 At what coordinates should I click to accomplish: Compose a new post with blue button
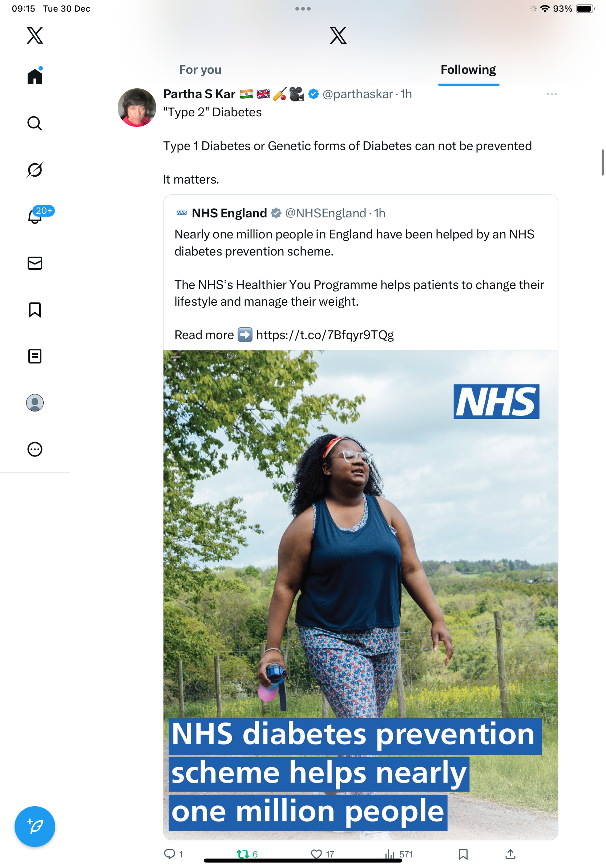point(35,827)
